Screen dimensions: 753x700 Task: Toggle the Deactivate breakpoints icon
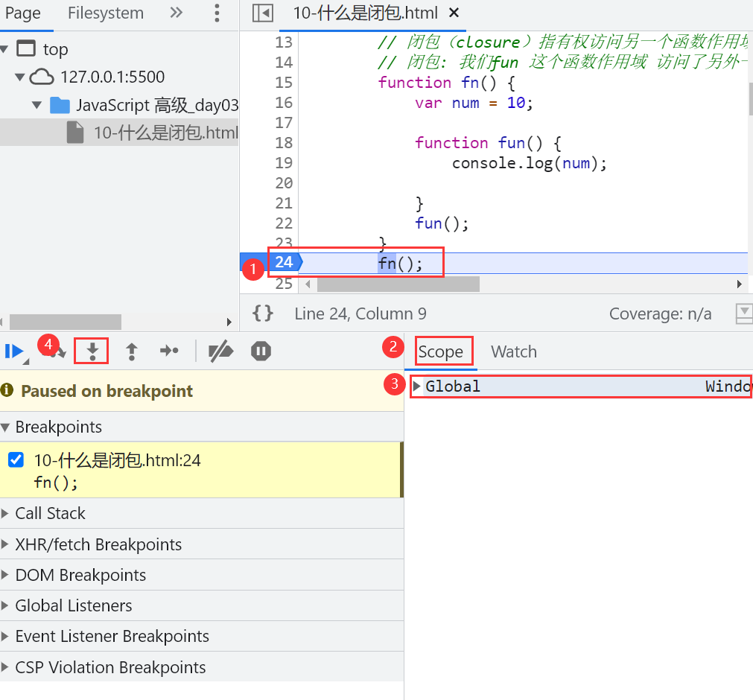pos(220,351)
